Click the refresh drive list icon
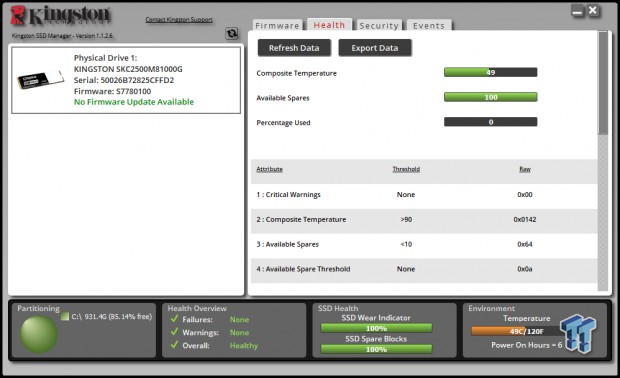Image resolution: width=620 pixels, height=378 pixels. pos(232,34)
